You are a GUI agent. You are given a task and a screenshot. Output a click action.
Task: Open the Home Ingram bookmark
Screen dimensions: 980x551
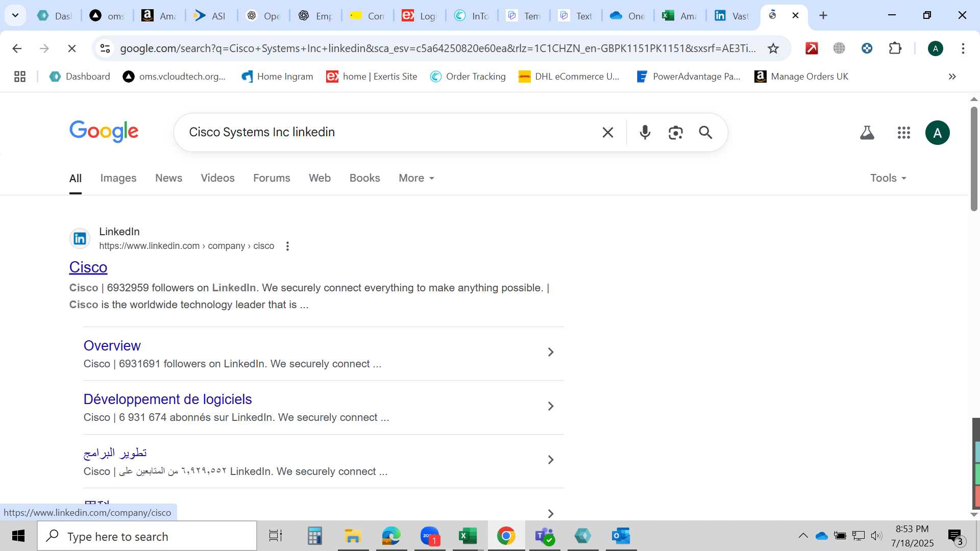point(277,77)
